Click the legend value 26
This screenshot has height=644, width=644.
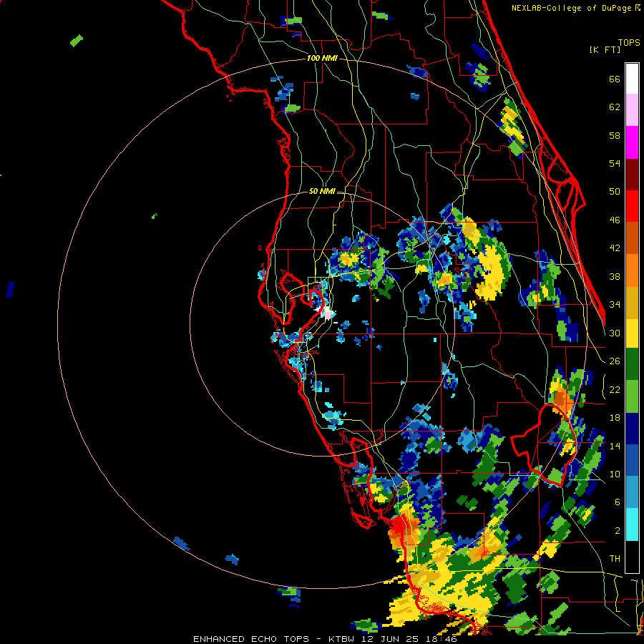[615, 361]
